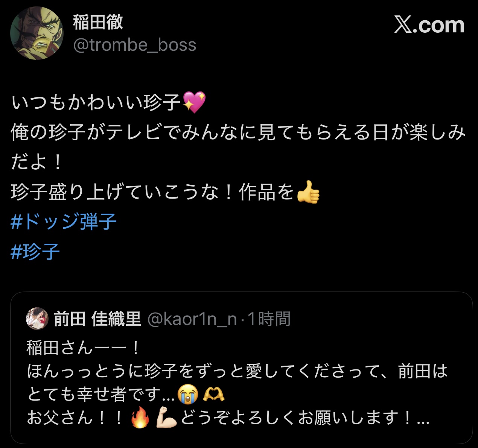478x448 pixels.
Task: Click the 1時間 timestamp
Action: pyautogui.click(x=269, y=319)
